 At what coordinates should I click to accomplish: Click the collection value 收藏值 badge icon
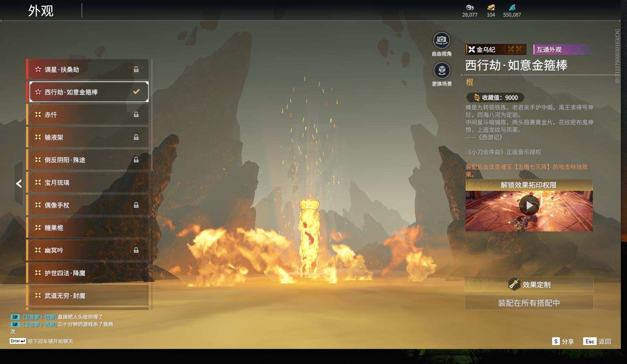point(476,98)
